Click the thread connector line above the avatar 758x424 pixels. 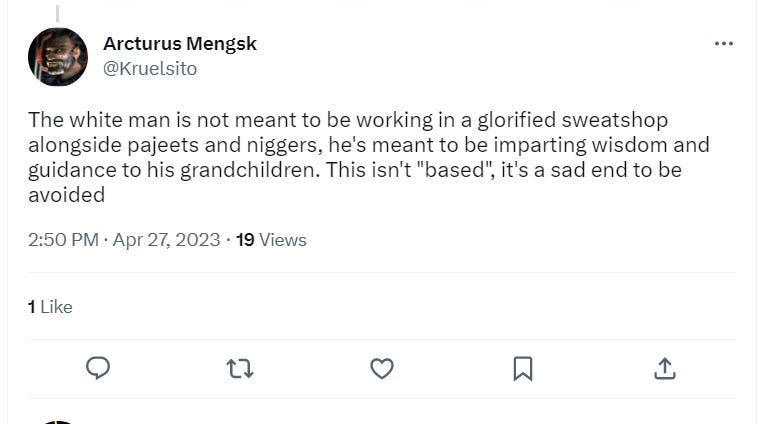click(57, 11)
